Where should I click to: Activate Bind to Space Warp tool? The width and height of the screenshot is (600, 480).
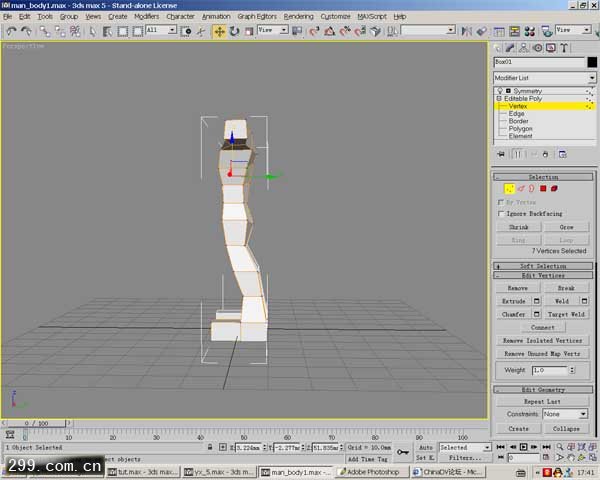75,31
